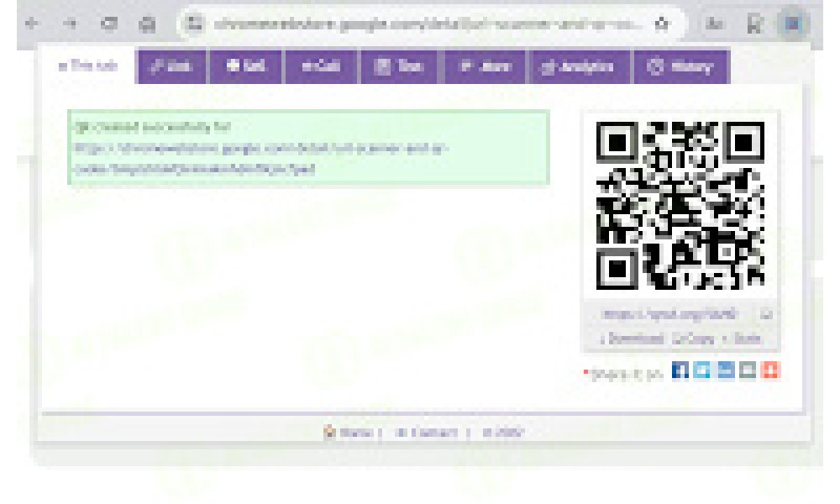Open the History tab
The image size is (840, 504).
(681, 66)
